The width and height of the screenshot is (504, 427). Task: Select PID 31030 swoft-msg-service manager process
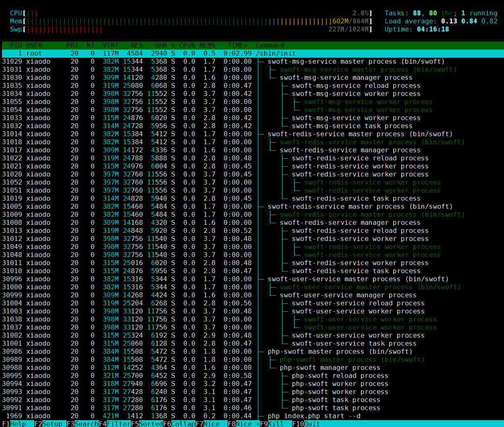[253, 77]
